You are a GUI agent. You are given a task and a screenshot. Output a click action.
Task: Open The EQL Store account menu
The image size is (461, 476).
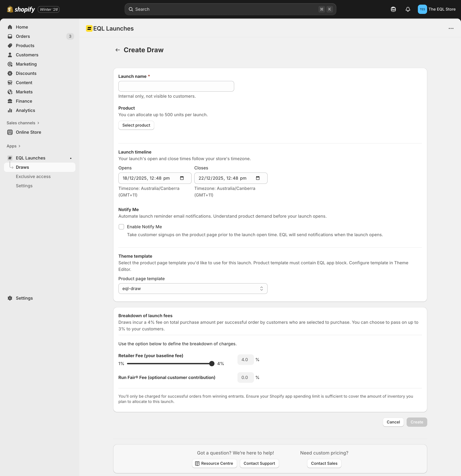437,9
